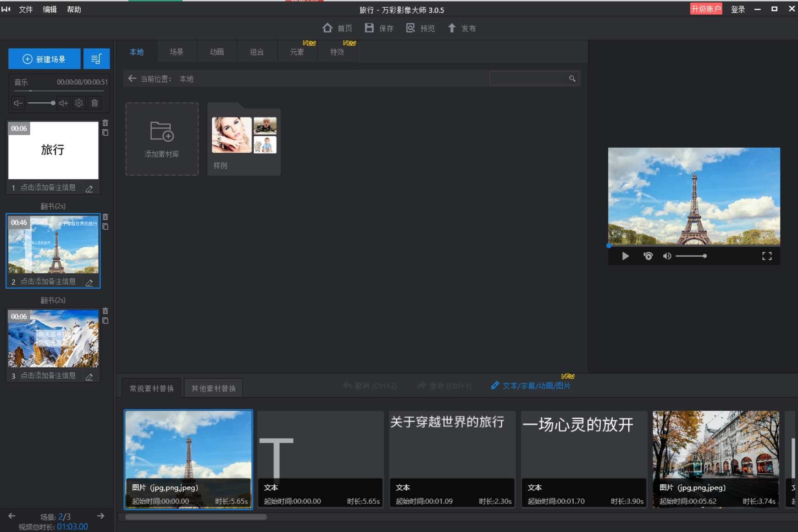This screenshot has height=532, width=798.
Task: Copy scene 2 icon
Action: click(105, 227)
